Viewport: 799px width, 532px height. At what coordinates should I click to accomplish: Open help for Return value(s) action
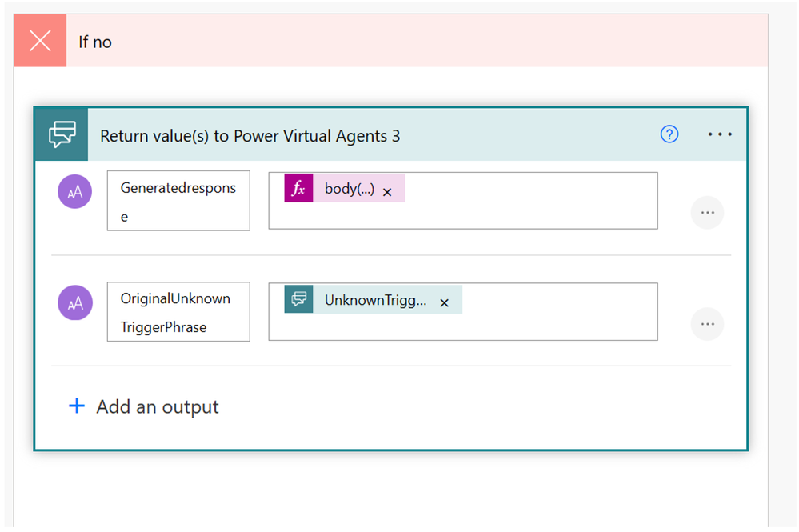[669, 134]
